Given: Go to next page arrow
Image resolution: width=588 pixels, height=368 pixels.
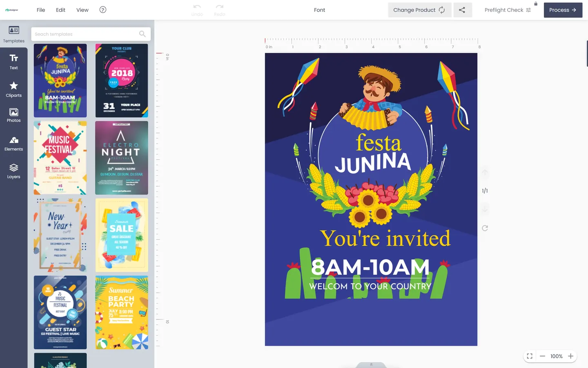Looking at the screenshot, I should [x=485, y=209].
